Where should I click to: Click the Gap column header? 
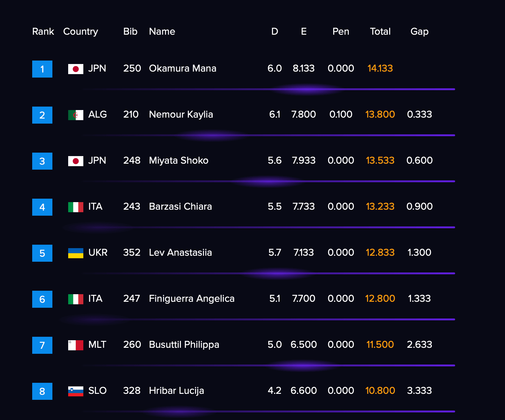click(419, 32)
